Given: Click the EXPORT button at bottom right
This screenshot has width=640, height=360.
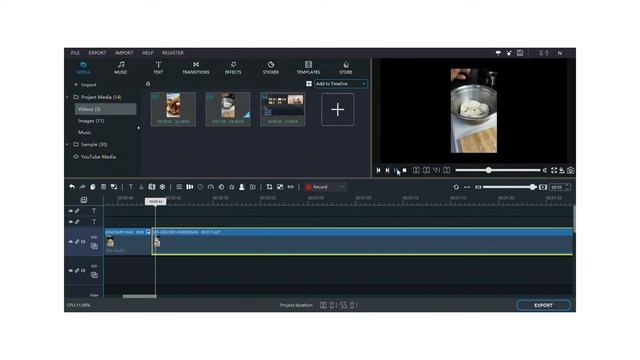Looking at the screenshot, I should click(x=543, y=305).
